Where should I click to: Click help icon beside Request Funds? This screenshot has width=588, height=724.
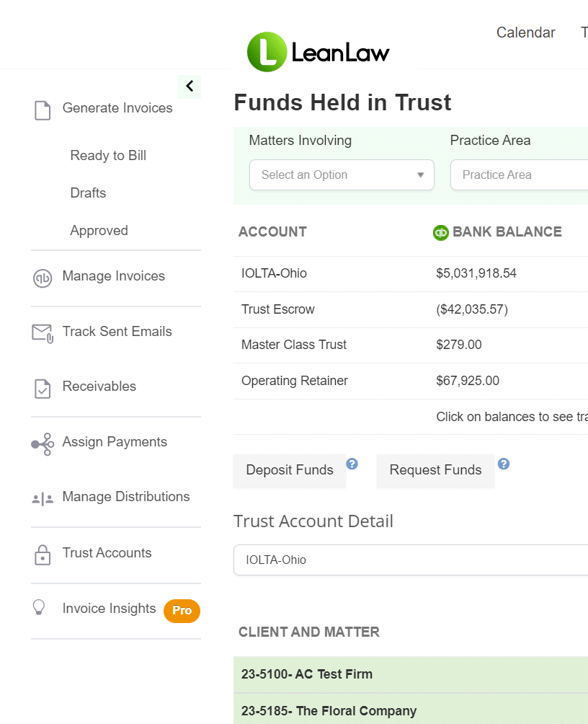(504, 464)
